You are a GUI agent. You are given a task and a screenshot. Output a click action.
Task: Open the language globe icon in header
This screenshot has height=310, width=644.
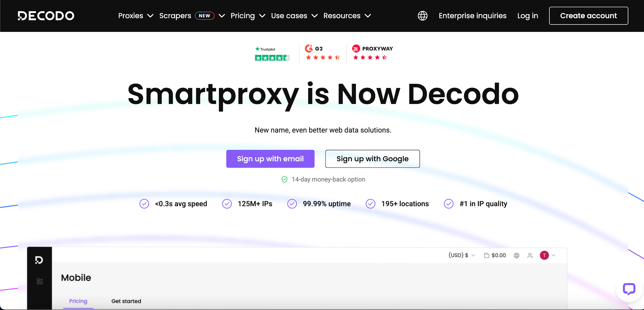pyautogui.click(x=422, y=16)
